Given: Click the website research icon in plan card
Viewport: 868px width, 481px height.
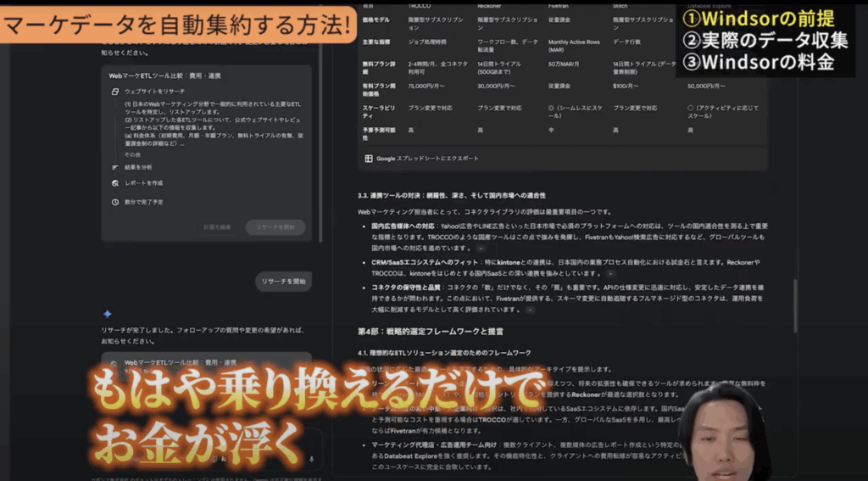Looking at the screenshot, I should tap(115, 91).
